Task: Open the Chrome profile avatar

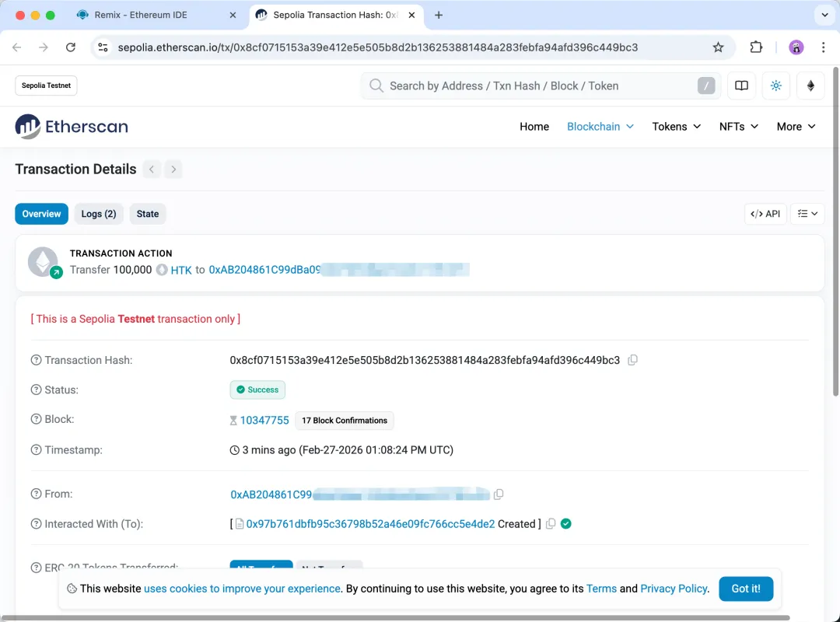Action: (796, 47)
